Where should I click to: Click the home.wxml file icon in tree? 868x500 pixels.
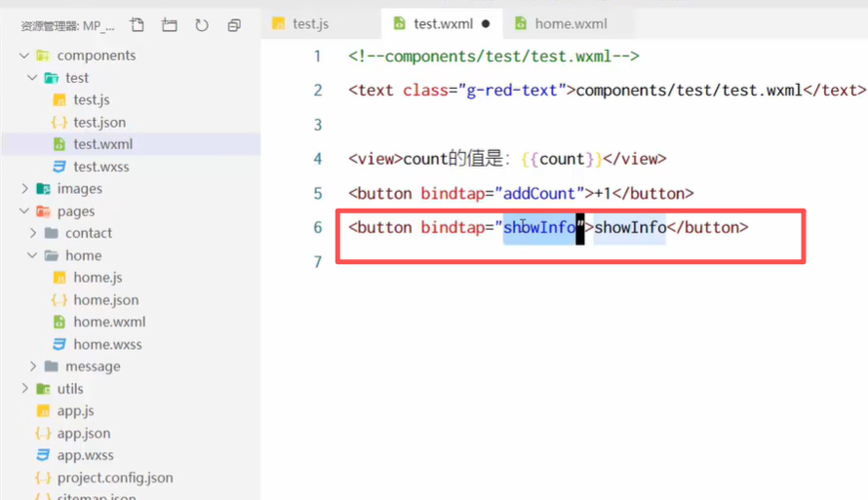tap(59, 322)
